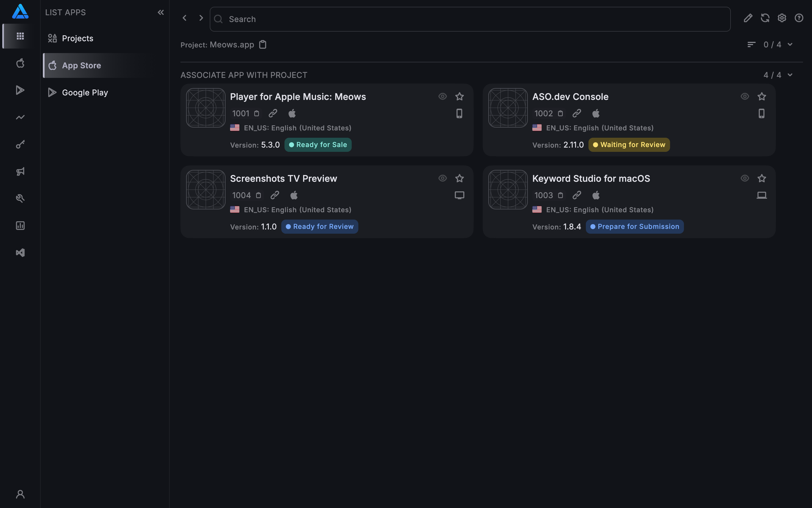This screenshot has width=812, height=508.
Task: Toggle visibility of Keyword Studio for macOS
Action: [x=745, y=178]
